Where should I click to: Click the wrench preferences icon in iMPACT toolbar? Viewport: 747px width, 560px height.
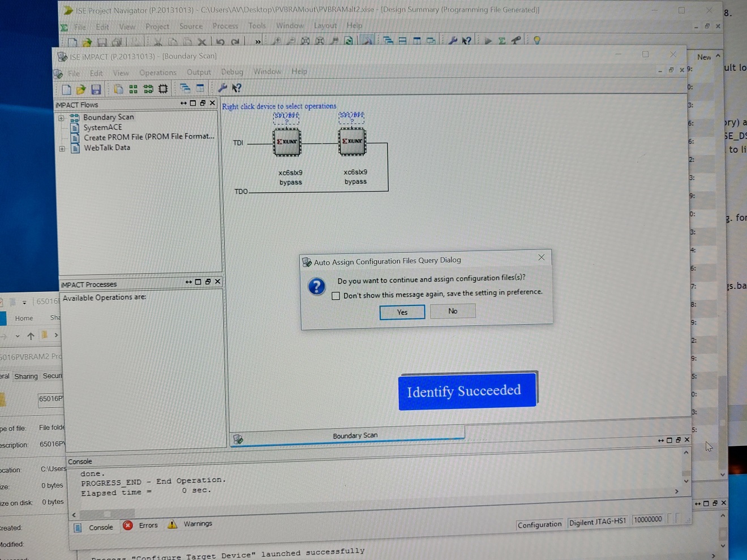coord(222,88)
